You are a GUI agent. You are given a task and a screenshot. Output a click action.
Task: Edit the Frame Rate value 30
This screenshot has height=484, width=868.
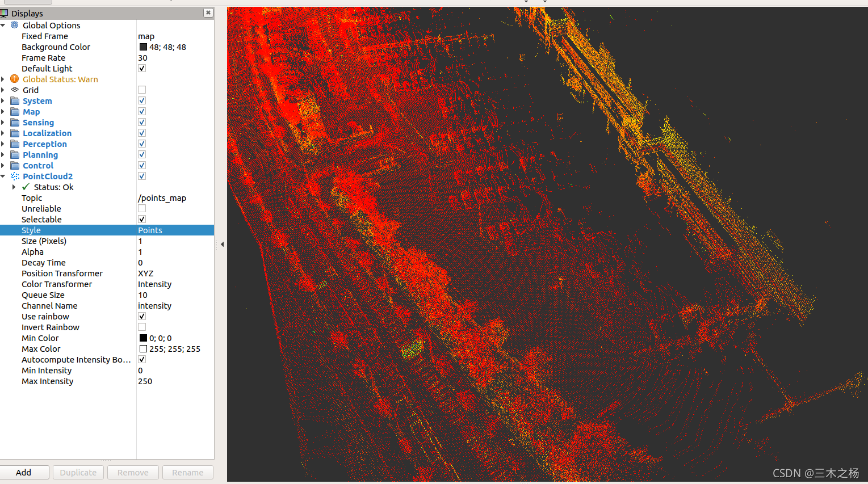tap(175, 57)
